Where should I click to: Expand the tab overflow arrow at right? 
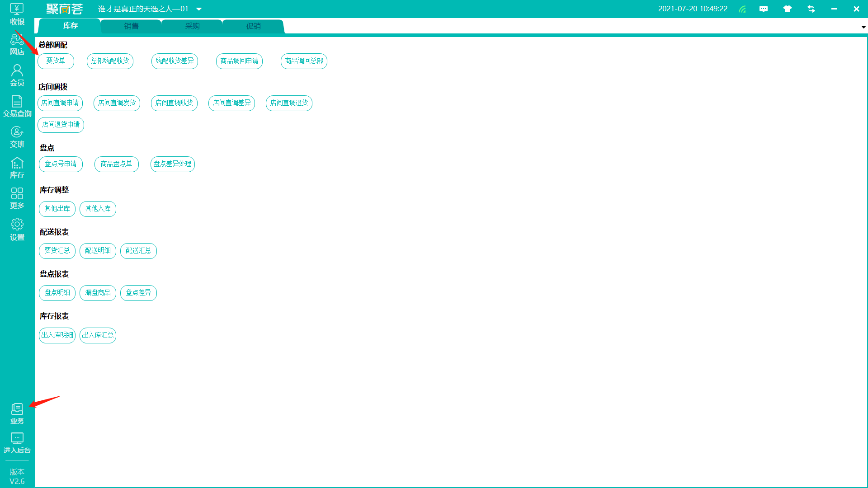point(863,27)
